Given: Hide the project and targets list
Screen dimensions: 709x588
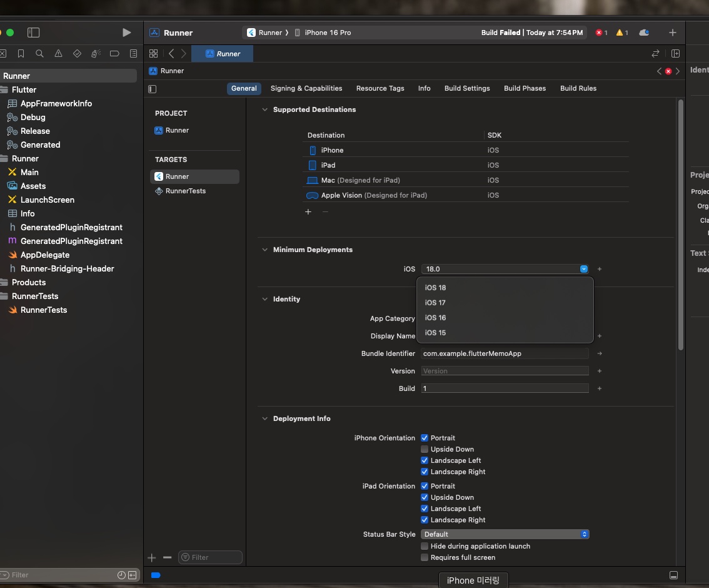Looking at the screenshot, I should (153, 89).
